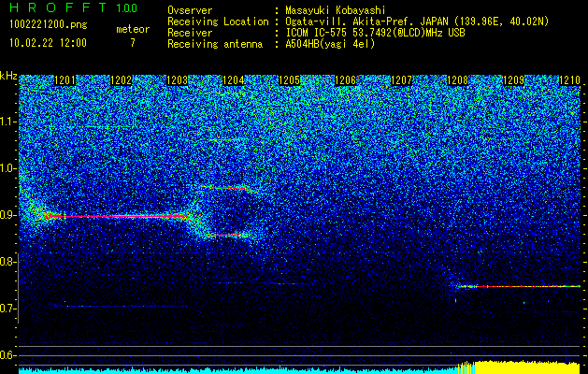Click the 0.6 kHz axis label
The image size is (588, 374).
8,355
